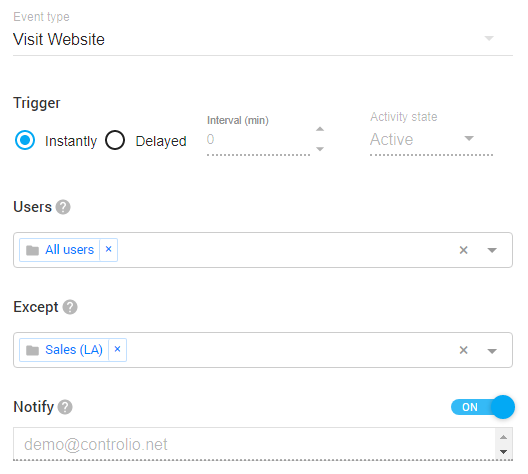Screen dimensions: 528x474
Task: Click the Interval (min) input field
Action: click(258, 139)
